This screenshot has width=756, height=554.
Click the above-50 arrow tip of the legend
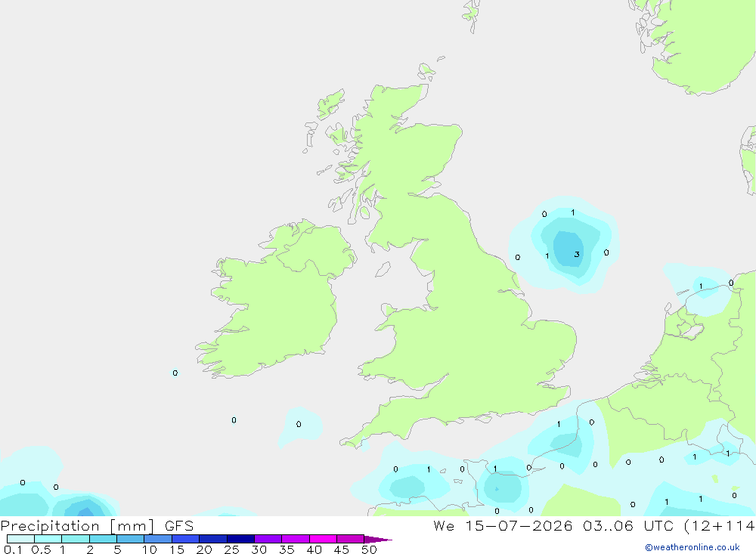point(378,540)
